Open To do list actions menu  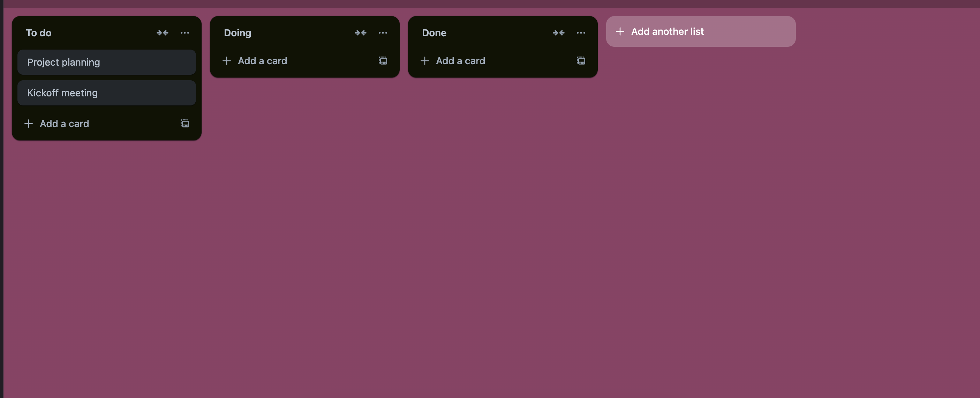coord(185,33)
